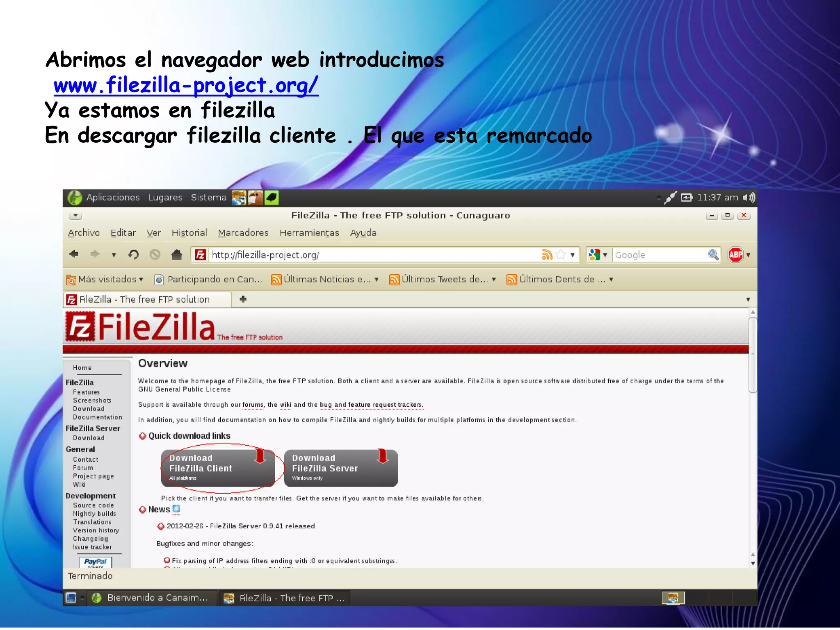This screenshot has height=630, width=840.
Task: Open Nightly builds in the sidebar
Action: click(x=94, y=514)
